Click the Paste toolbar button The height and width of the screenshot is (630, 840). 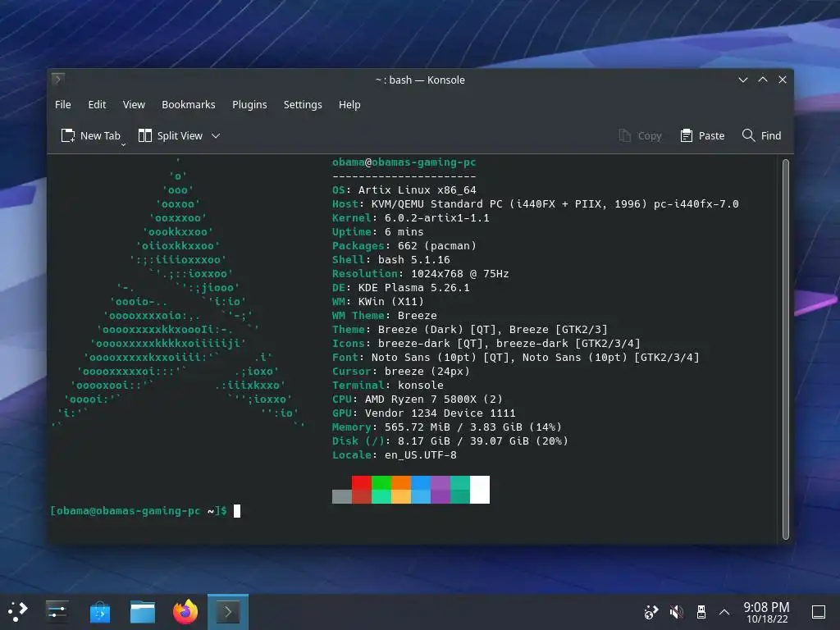[x=702, y=135]
